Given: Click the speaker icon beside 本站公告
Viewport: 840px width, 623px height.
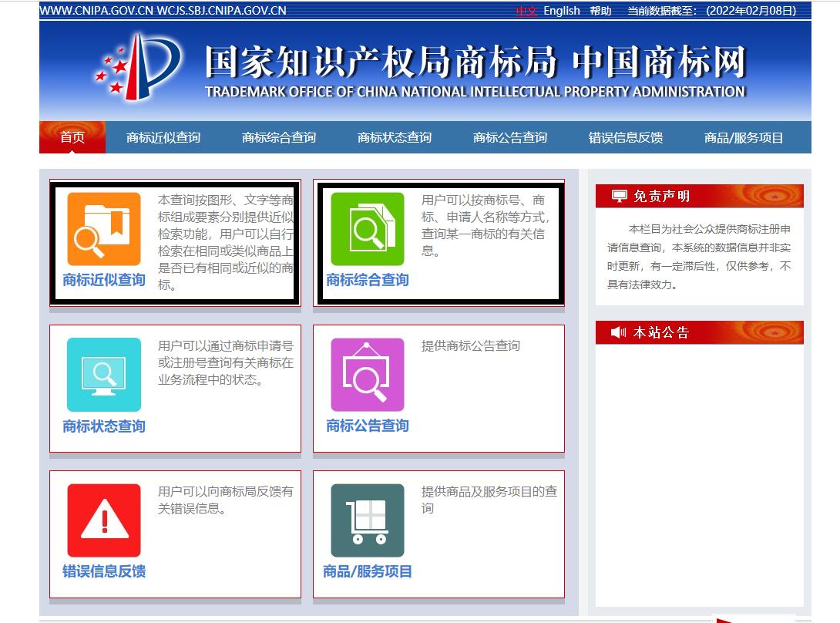Looking at the screenshot, I should coord(619,332).
